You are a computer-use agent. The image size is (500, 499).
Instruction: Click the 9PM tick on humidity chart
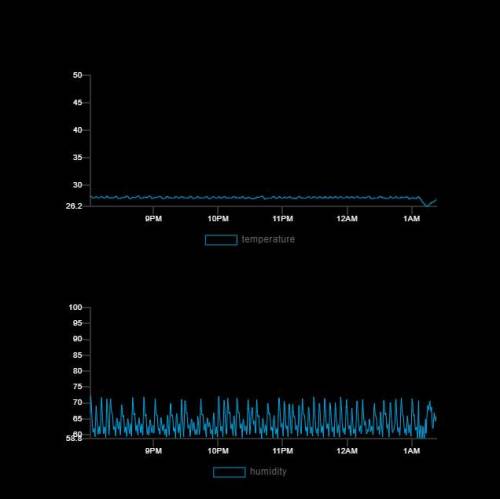tap(153, 451)
